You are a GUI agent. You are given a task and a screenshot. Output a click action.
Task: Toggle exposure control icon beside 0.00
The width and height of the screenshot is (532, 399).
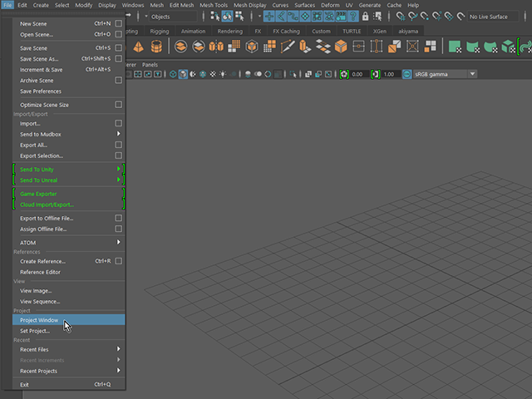(344, 74)
